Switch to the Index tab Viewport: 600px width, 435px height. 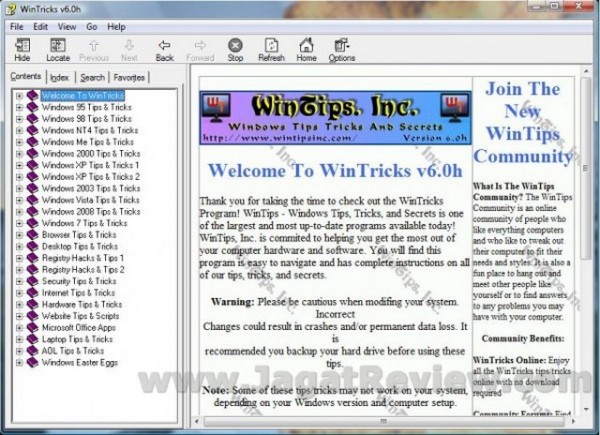[x=60, y=78]
